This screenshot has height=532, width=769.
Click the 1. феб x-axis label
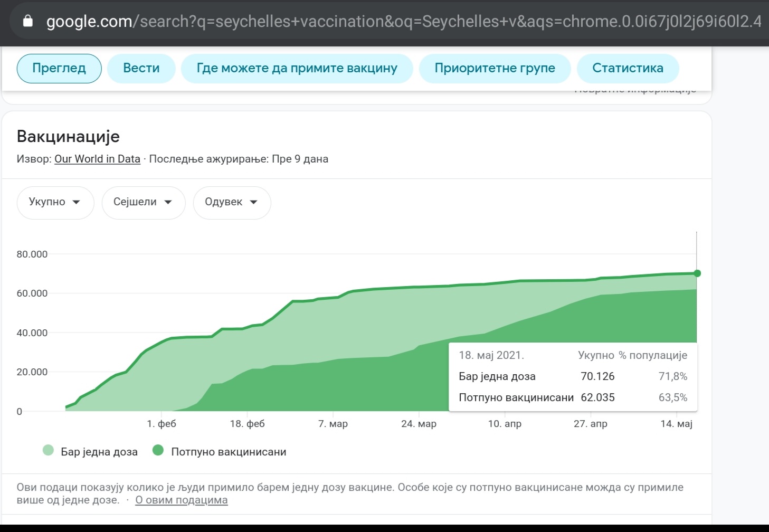point(162,424)
